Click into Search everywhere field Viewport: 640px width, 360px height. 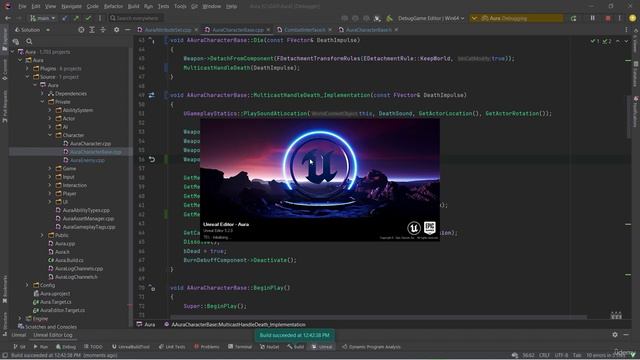136,18
